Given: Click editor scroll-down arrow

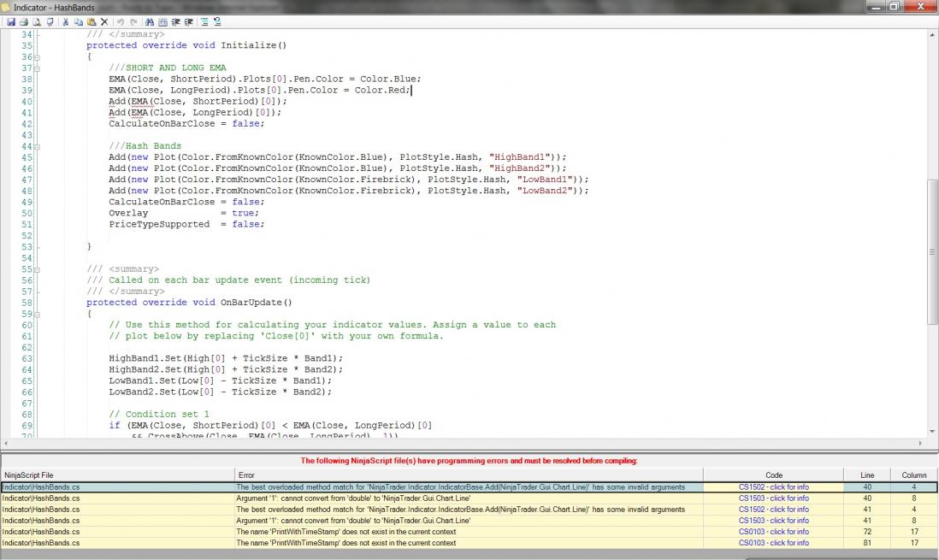Looking at the screenshot, I should (932, 431).
